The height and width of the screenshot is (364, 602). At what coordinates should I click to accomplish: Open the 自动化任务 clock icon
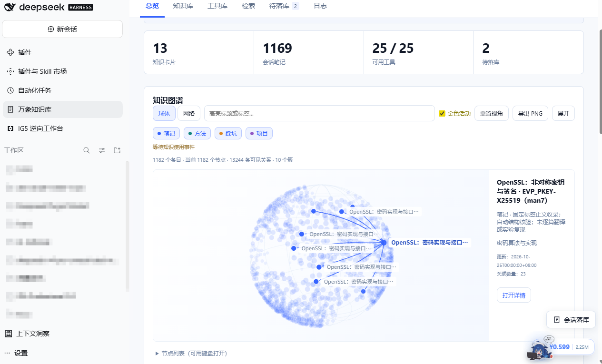[10, 90]
